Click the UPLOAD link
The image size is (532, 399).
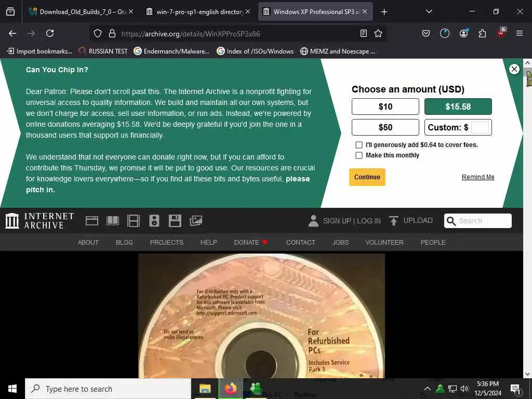(418, 220)
